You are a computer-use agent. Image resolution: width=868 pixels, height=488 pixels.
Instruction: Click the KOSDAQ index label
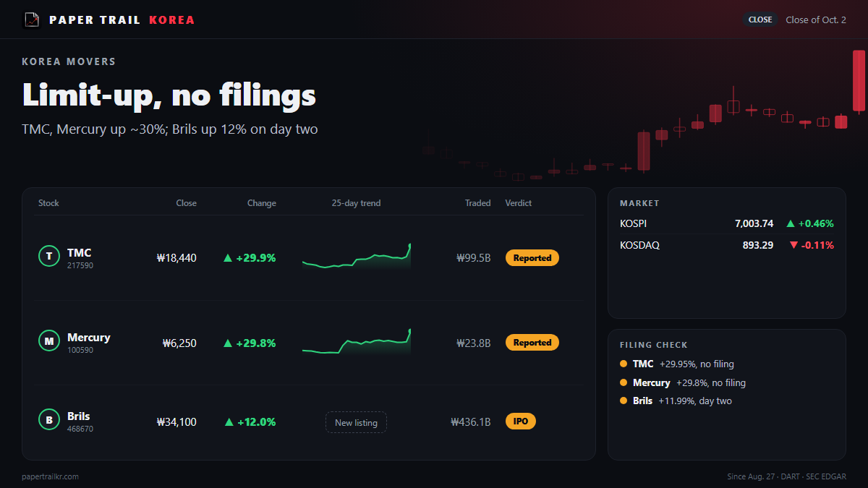pyautogui.click(x=640, y=246)
